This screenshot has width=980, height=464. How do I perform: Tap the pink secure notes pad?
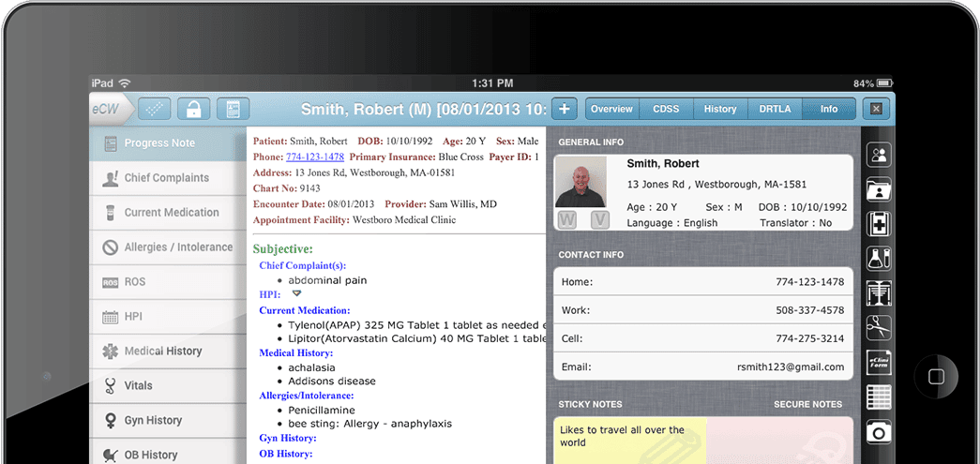tap(779, 441)
